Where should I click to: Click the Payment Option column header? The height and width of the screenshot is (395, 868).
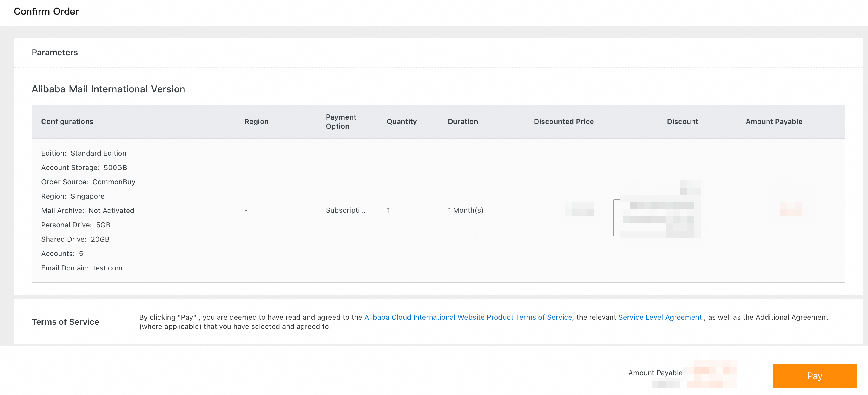340,121
